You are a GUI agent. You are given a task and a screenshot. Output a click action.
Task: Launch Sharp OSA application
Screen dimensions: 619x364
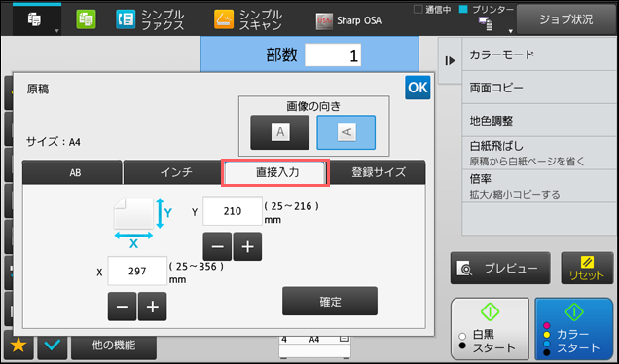pos(349,20)
